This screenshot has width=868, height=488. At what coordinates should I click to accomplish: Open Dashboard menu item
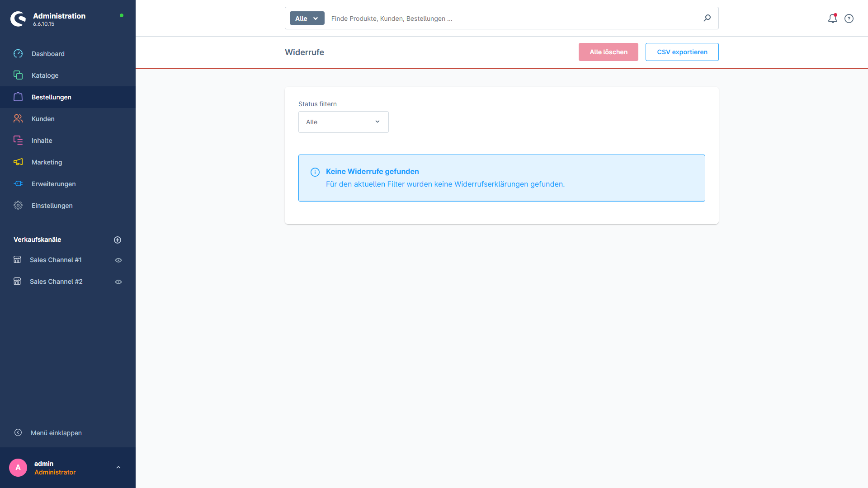point(68,54)
